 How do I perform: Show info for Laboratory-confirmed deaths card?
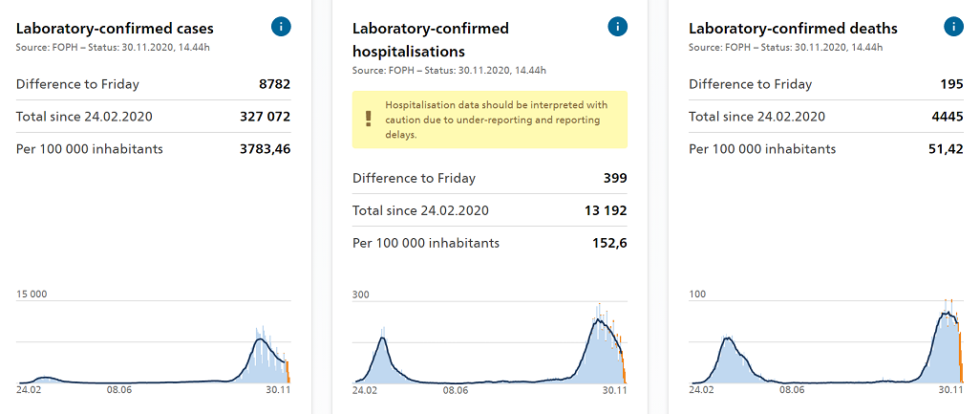(x=953, y=27)
